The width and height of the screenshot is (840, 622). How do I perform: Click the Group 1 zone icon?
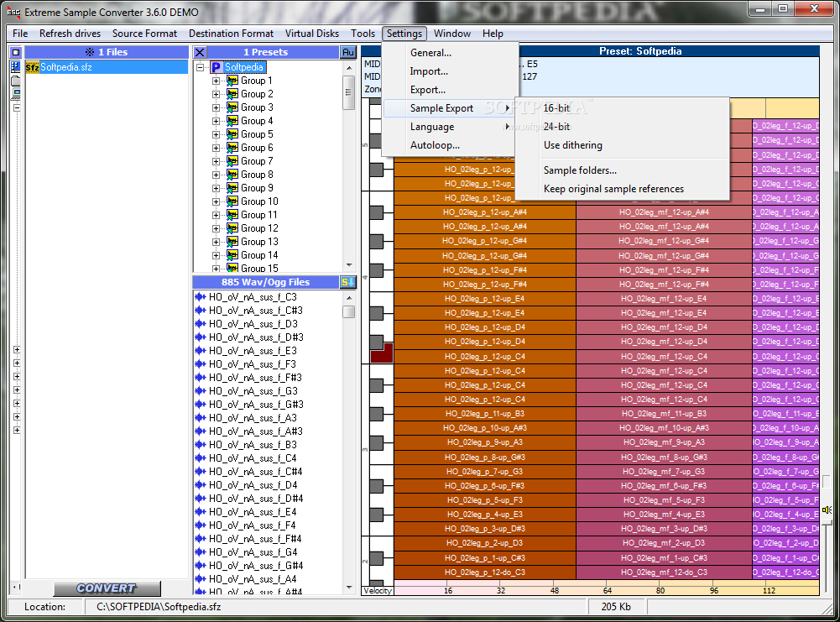pos(232,81)
